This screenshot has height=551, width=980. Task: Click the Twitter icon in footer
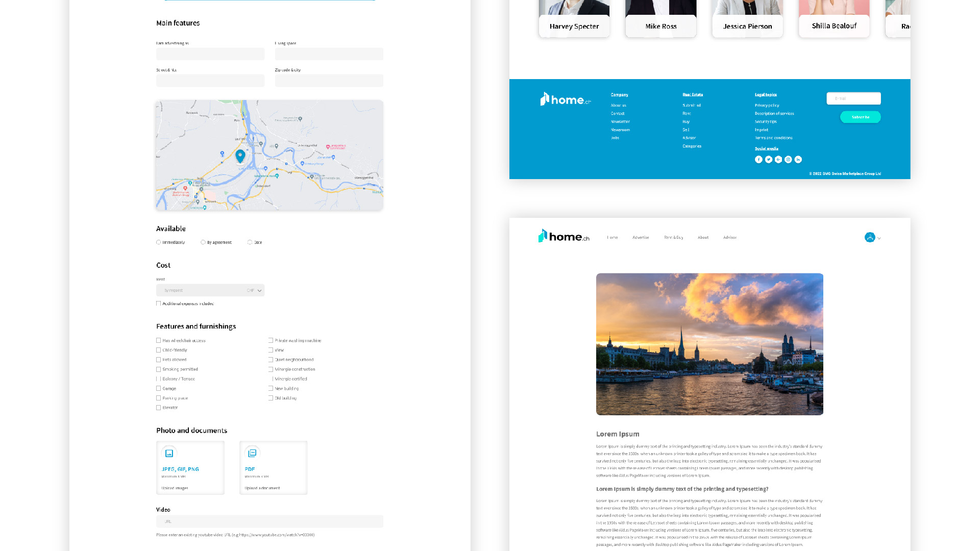point(769,160)
